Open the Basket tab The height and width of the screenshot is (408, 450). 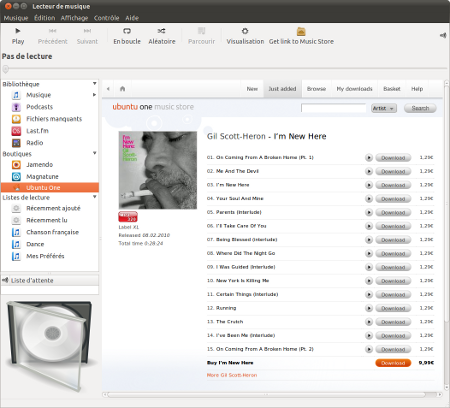(392, 89)
